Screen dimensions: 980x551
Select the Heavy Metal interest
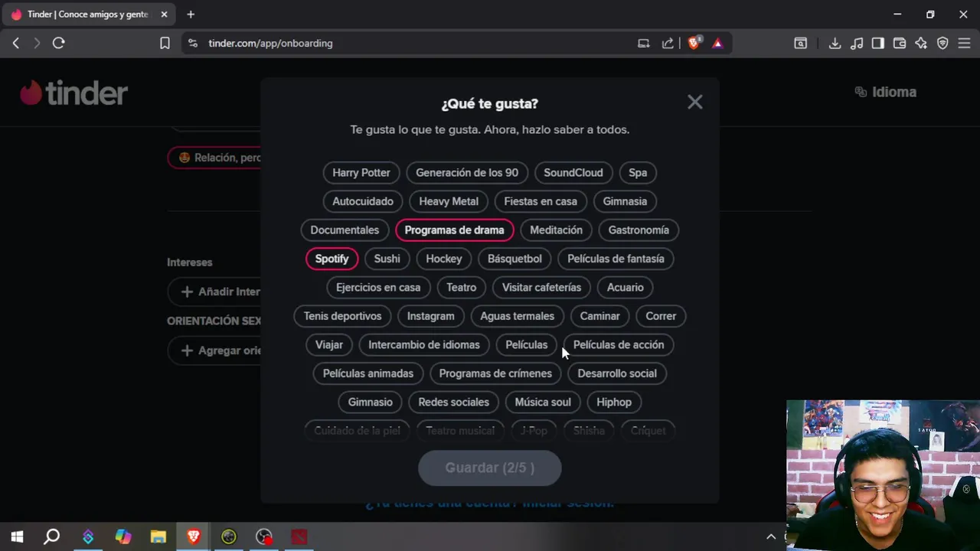click(449, 201)
